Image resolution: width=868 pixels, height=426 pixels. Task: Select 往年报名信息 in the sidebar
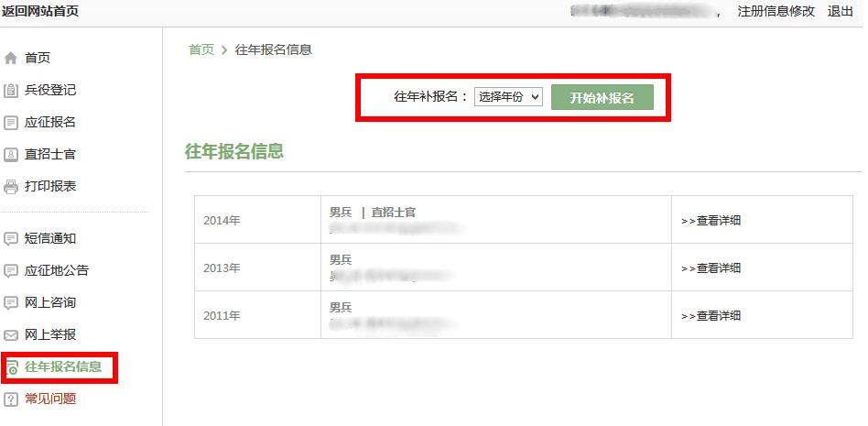pos(63,366)
